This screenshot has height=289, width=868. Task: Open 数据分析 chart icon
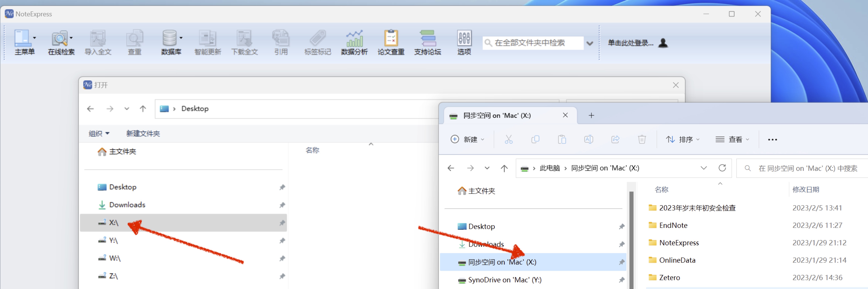pyautogui.click(x=354, y=38)
